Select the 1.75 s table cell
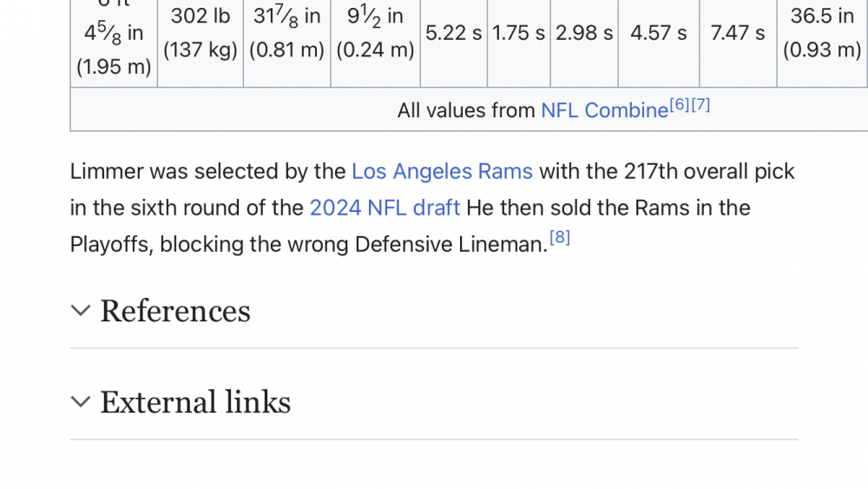Image resolution: width=868 pixels, height=489 pixels. [x=519, y=33]
